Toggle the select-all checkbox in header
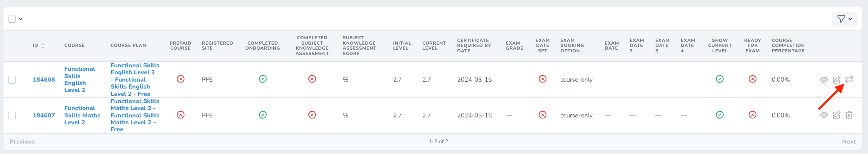 click(12, 18)
